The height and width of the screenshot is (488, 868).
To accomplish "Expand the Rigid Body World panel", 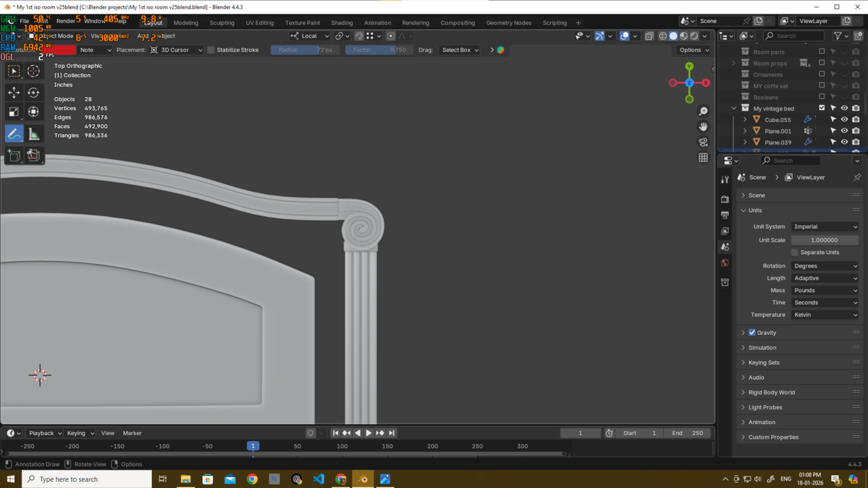I will pyautogui.click(x=771, y=392).
